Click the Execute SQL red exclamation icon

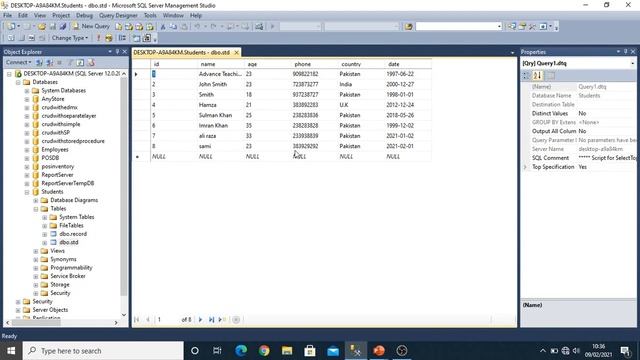(x=98, y=38)
